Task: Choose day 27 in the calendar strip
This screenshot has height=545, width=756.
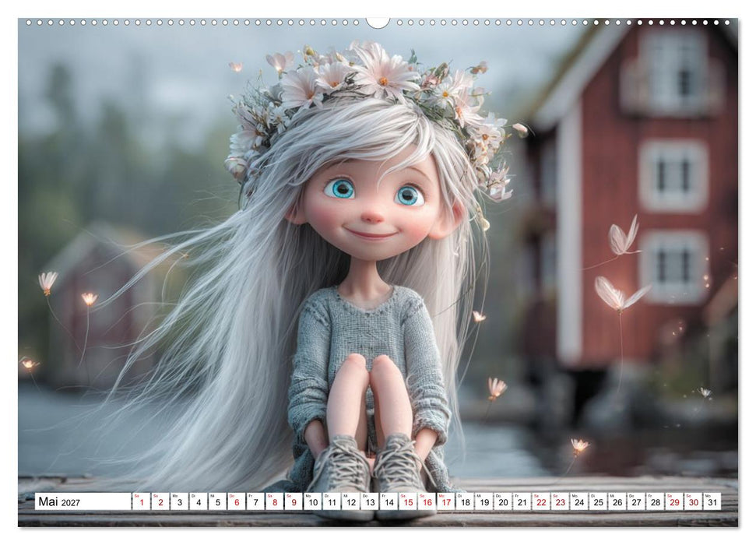Action: click(636, 501)
